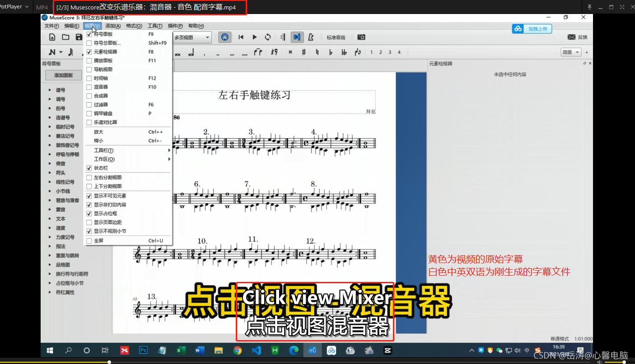Screen dimensions: 635x364
Task: Click the camera image capture icon
Action: (361, 37)
